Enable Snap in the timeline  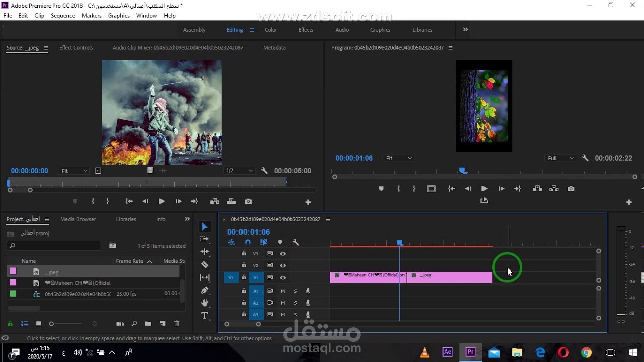pos(248,242)
